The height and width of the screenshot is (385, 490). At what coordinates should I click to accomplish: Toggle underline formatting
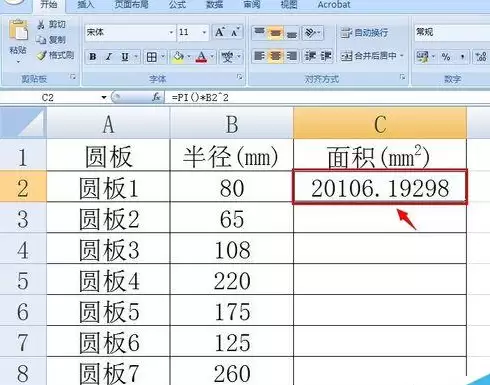(x=125, y=57)
